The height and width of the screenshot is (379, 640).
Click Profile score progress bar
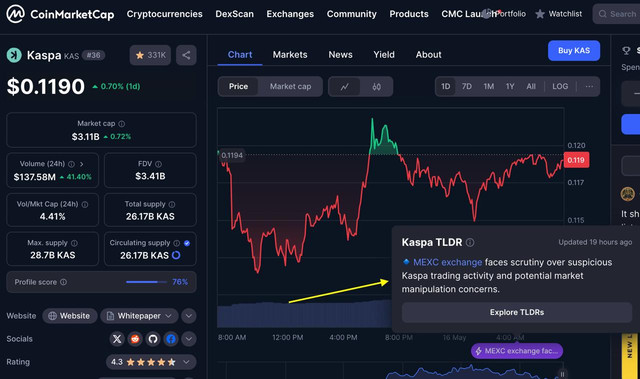[x=147, y=282]
